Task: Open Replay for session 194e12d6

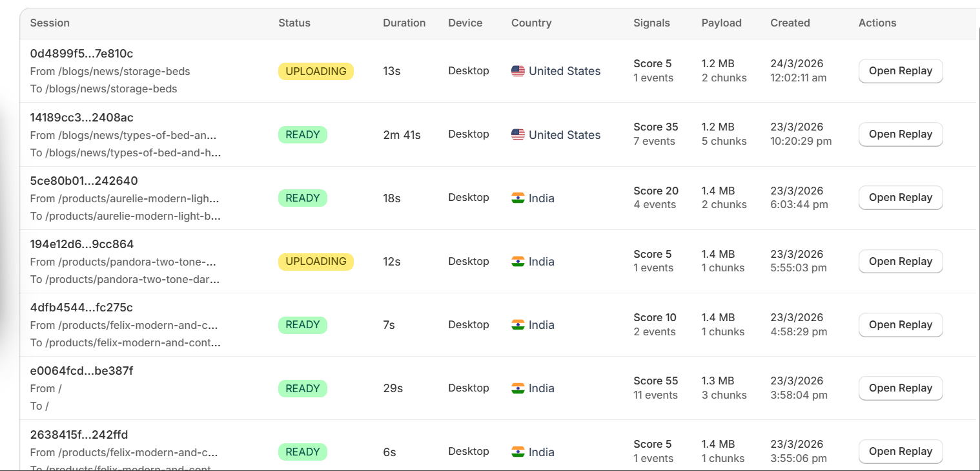Action: coord(900,262)
